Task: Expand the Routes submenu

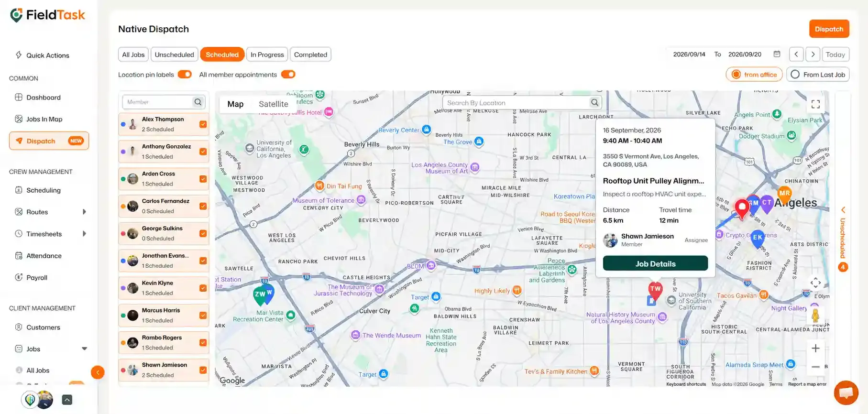Action: point(85,212)
